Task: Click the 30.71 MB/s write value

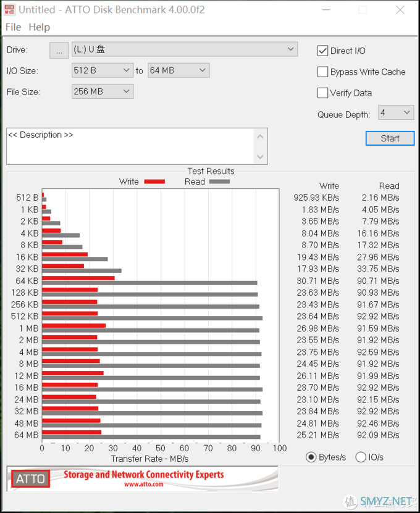Action: [318, 281]
